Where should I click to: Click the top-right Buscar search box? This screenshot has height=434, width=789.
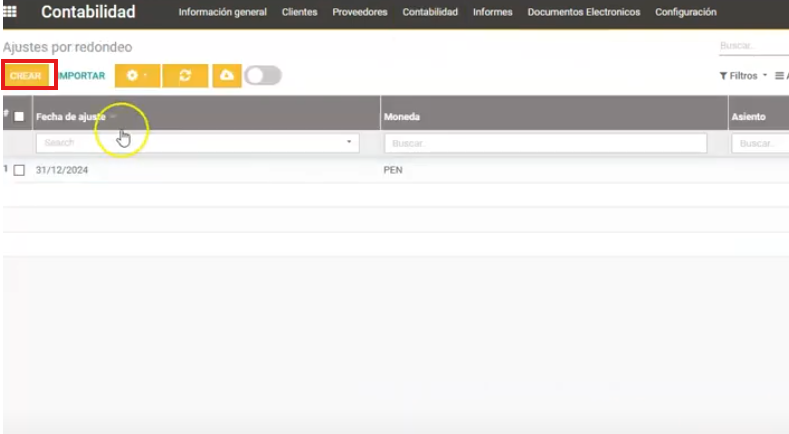point(752,46)
